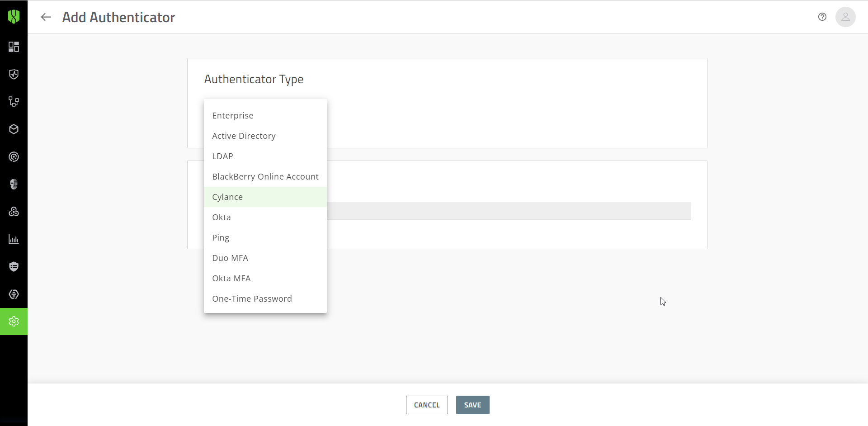Open the hexagon arrows sidebar icon
Image resolution: width=868 pixels, height=426 pixels.
coord(14,294)
